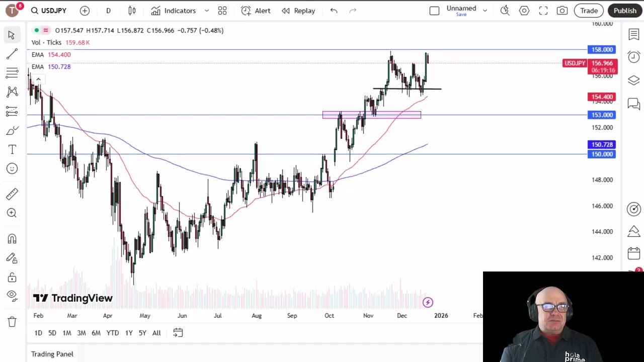Open the calendar panel in right sidebar

633,253
